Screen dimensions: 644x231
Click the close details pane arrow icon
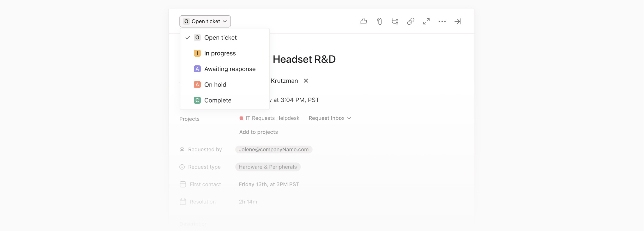tap(458, 21)
